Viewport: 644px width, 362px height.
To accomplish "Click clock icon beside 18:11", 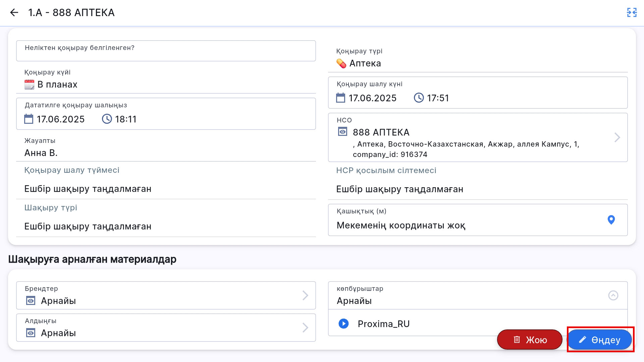I will click(x=107, y=119).
